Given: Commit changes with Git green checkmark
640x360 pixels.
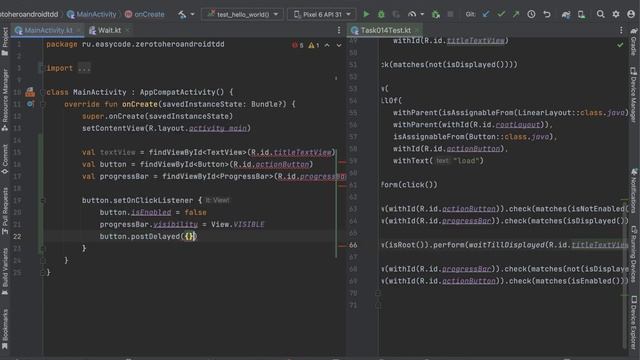Looking at the screenshot, I should click(501, 14).
